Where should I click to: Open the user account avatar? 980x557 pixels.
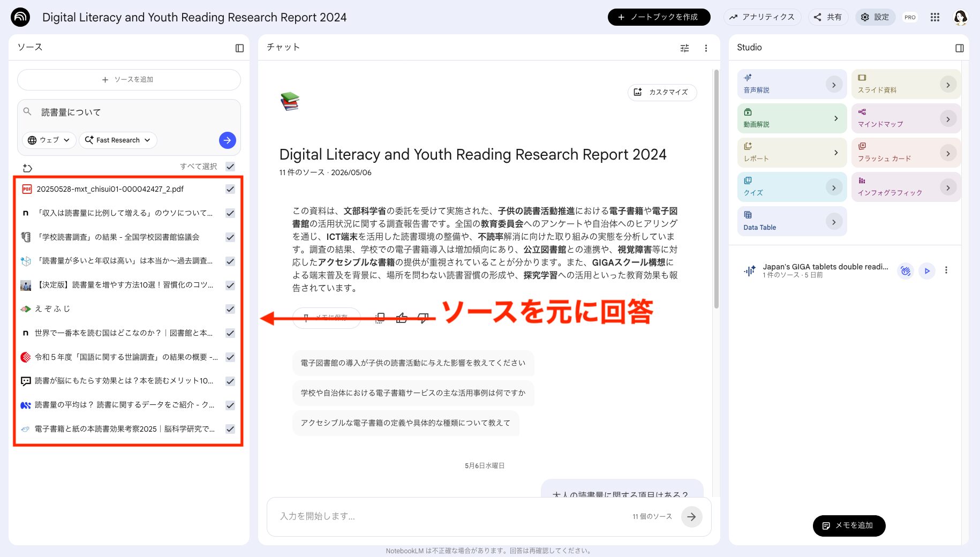point(960,17)
